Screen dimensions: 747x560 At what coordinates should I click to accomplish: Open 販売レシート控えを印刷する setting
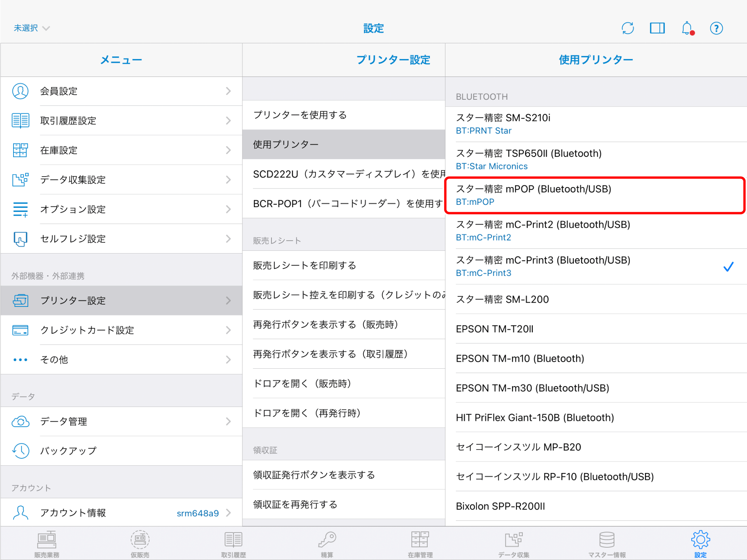[344, 295]
